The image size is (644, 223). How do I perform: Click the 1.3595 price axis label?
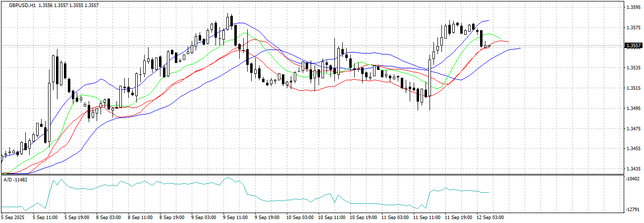(x=633, y=7)
